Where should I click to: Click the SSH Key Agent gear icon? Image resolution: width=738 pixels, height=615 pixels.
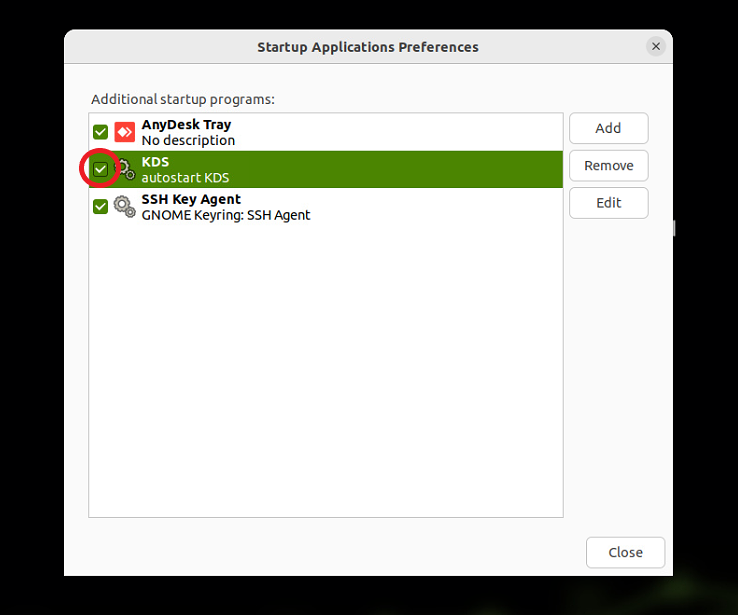click(125, 207)
